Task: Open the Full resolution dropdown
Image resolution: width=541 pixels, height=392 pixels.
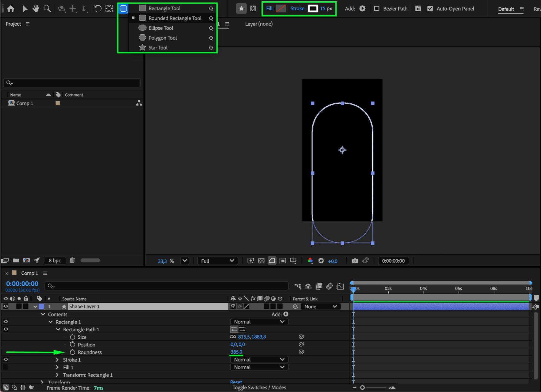Action: 217,261
